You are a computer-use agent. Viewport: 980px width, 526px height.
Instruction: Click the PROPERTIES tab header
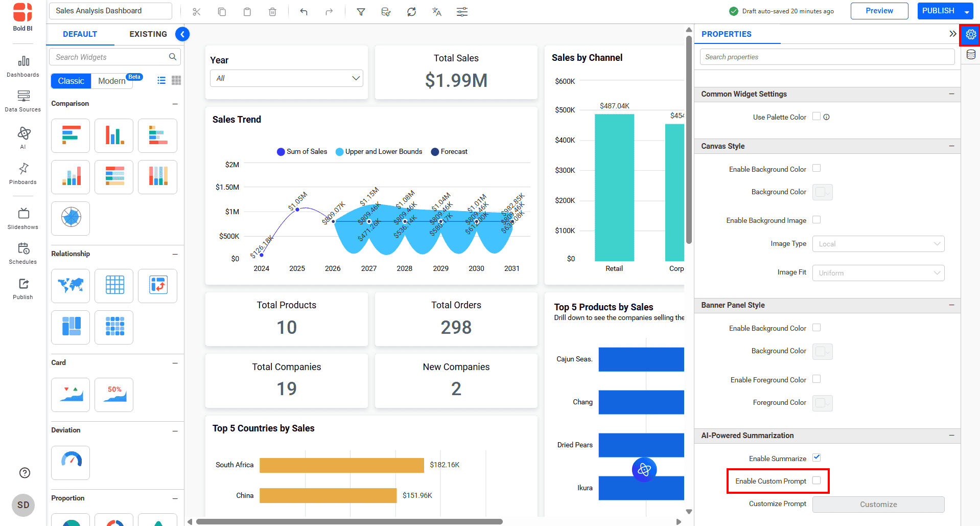pos(727,34)
